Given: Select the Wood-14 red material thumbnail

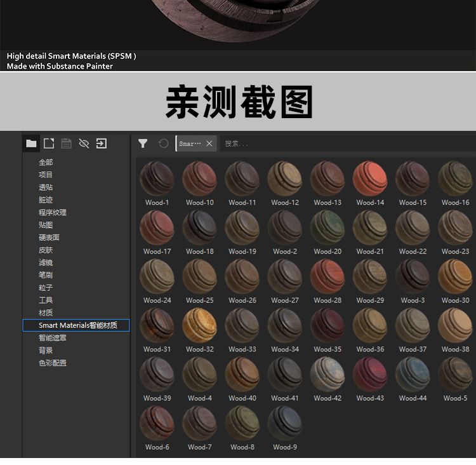Looking at the screenshot, I should pos(370,179).
